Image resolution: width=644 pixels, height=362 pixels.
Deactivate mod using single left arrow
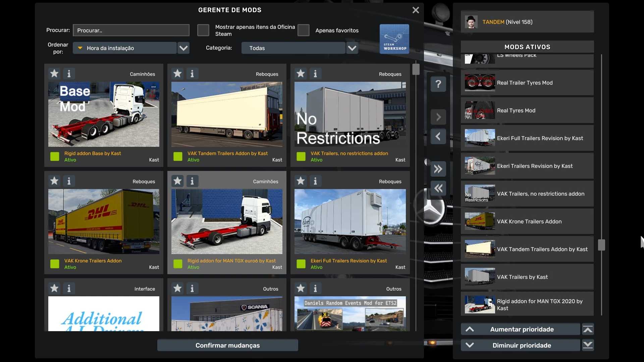point(438,136)
